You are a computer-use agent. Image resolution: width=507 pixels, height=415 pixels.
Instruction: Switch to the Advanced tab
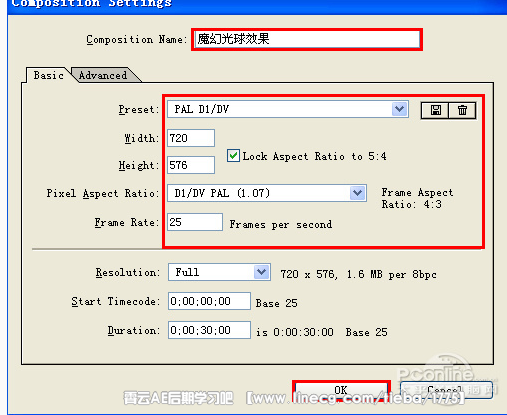tap(103, 75)
